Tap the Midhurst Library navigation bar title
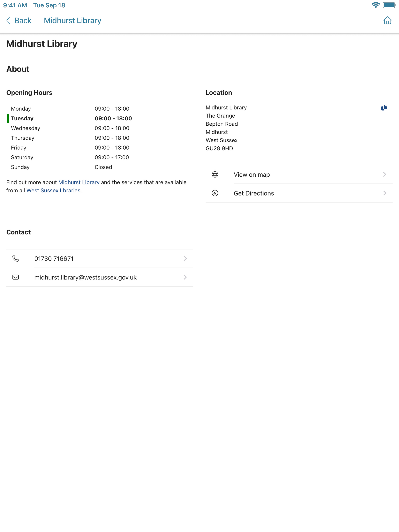The width and height of the screenshot is (399, 532). pyautogui.click(x=72, y=20)
